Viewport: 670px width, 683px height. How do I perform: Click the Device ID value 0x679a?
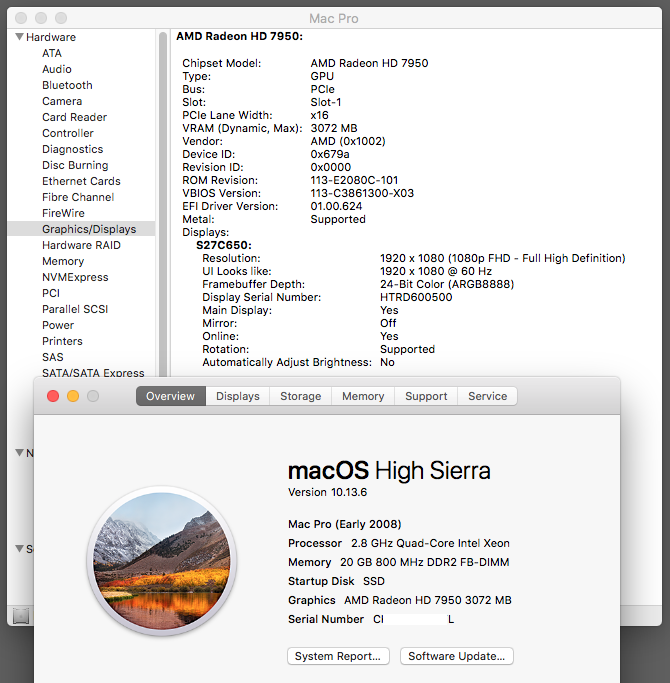click(x=330, y=154)
